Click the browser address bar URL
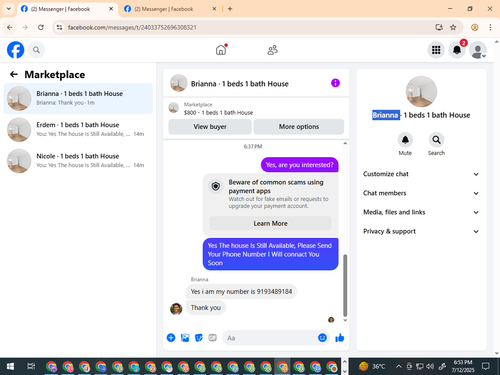This screenshot has height=375, width=500. [x=132, y=27]
